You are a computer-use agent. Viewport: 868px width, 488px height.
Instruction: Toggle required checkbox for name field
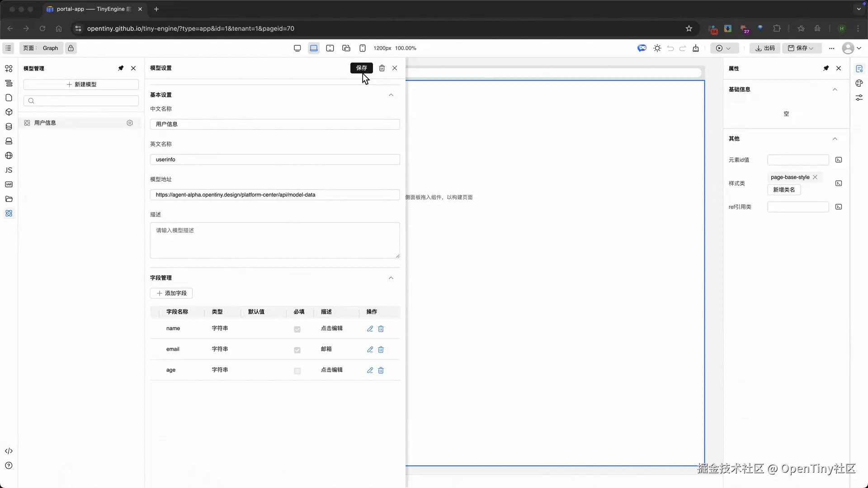(x=297, y=329)
